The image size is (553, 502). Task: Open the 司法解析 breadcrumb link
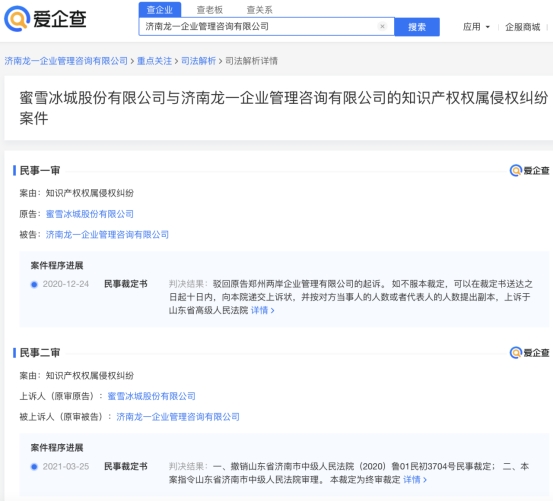click(x=198, y=61)
